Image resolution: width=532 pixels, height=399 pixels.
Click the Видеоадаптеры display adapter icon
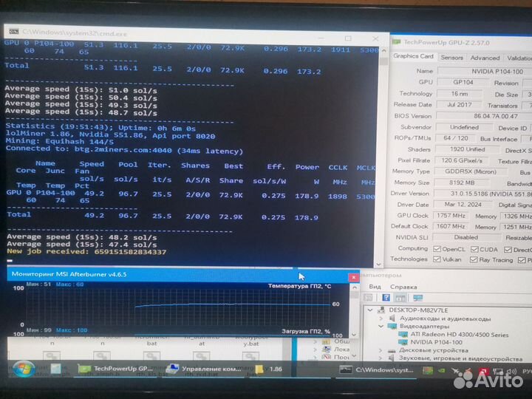392,326
